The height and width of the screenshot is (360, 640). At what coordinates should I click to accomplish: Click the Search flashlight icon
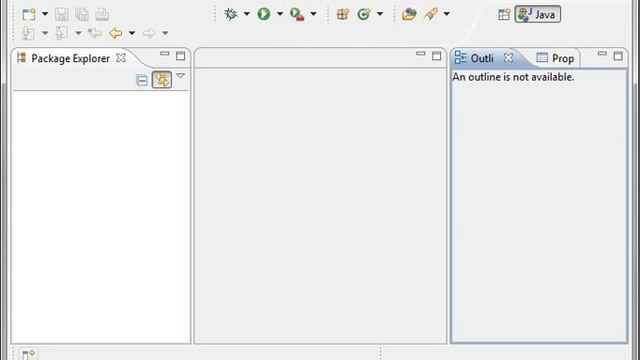(430, 14)
